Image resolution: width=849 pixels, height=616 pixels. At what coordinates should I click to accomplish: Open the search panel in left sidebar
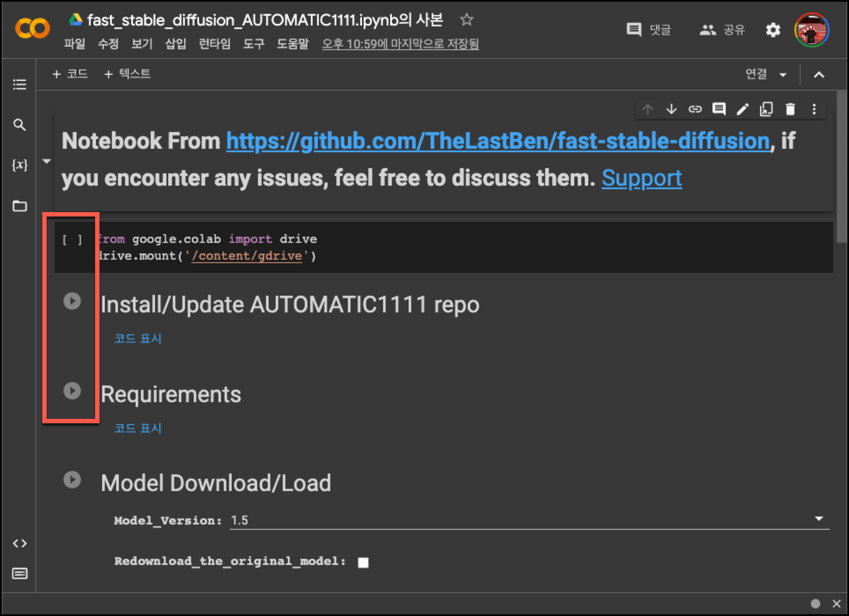coord(19,125)
